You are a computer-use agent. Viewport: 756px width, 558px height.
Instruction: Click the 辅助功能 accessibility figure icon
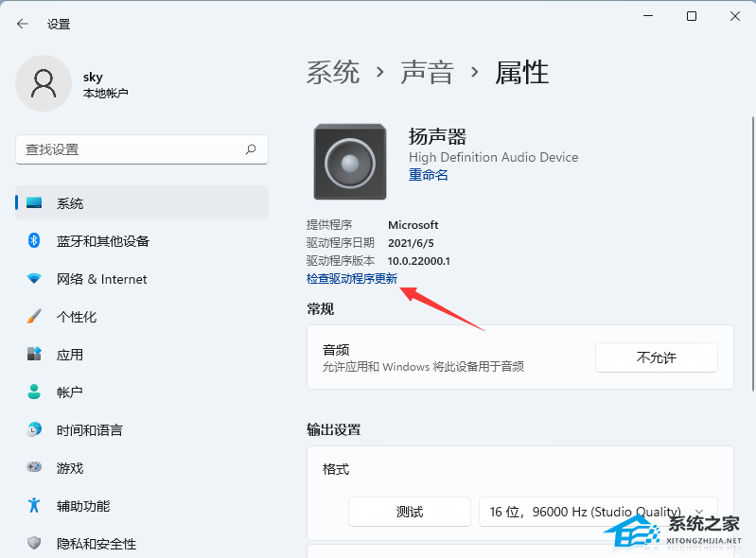(x=34, y=505)
